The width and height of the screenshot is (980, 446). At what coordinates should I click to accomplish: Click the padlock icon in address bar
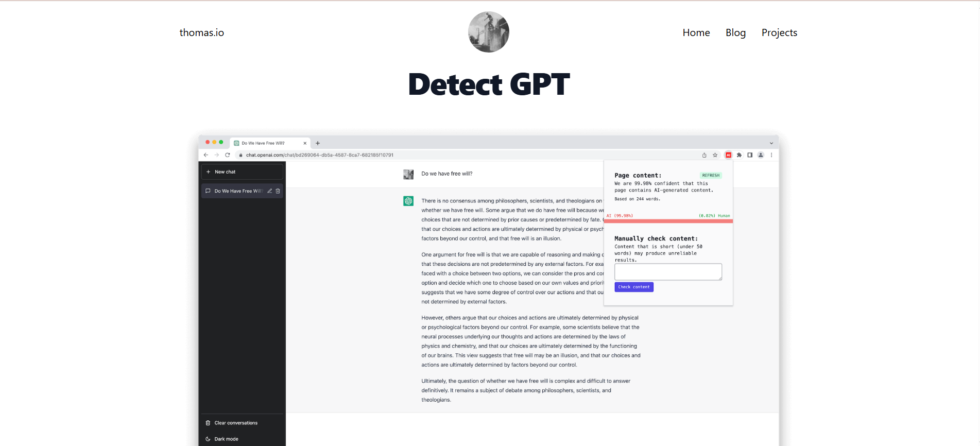(240, 155)
